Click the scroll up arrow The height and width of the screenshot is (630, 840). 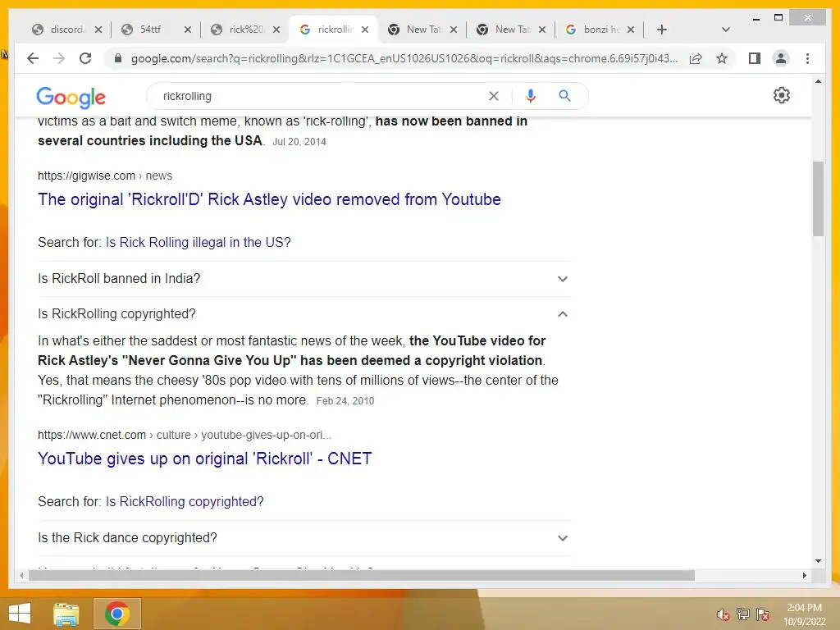pos(818,81)
